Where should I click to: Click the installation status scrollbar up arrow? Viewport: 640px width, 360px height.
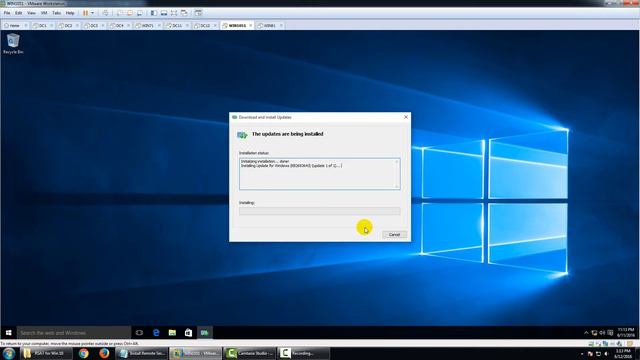coord(397,162)
